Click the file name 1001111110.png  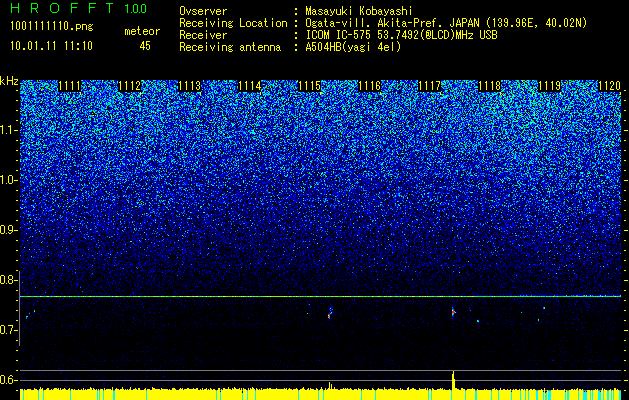[x=52, y=27]
